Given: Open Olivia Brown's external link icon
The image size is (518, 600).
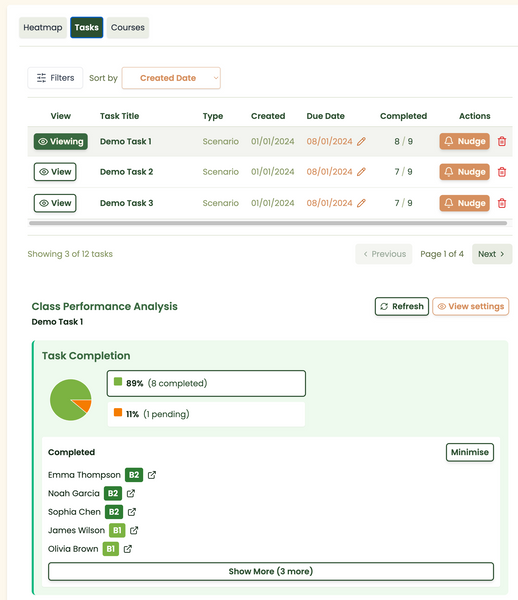Looking at the screenshot, I should pyautogui.click(x=128, y=549).
